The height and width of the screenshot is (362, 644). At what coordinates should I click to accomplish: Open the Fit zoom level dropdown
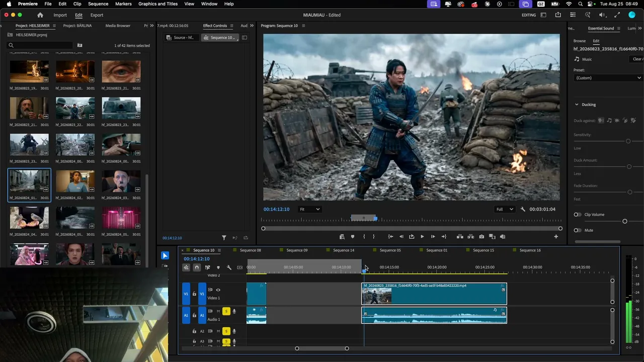pyautogui.click(x=309, y=209)
